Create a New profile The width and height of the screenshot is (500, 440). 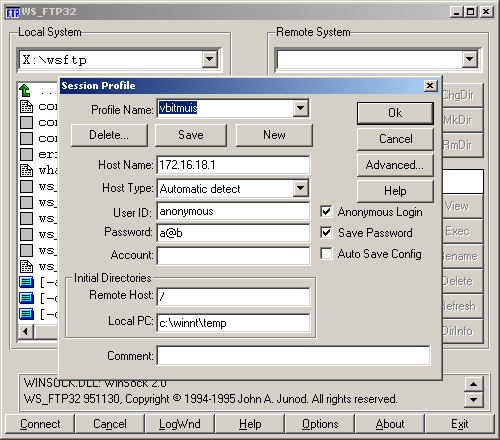click(274, 135)
